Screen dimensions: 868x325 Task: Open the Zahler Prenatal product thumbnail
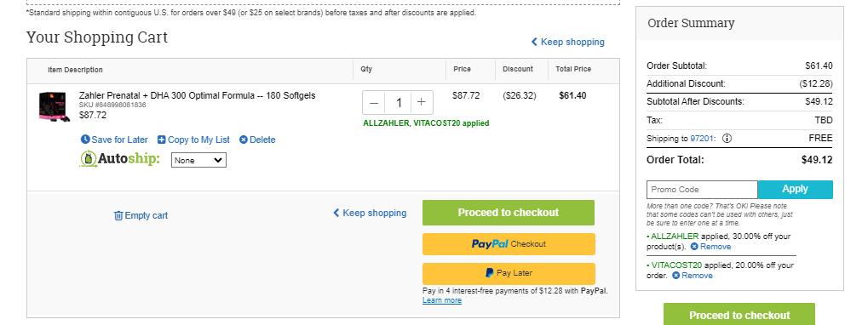55,106
